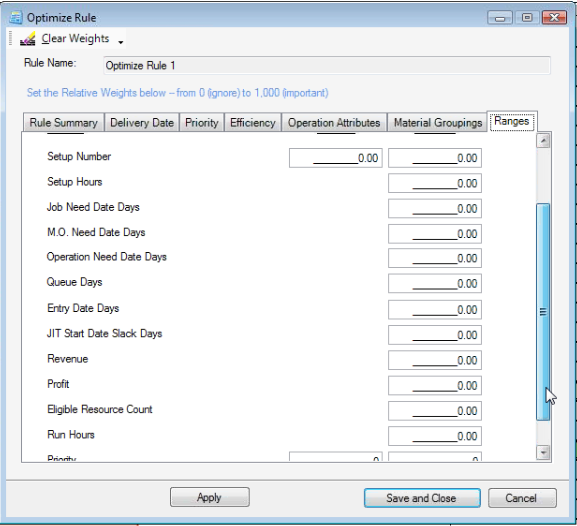
Task: Click the Setup Number label
Action: pyautogui.click(x=79, y=156)
